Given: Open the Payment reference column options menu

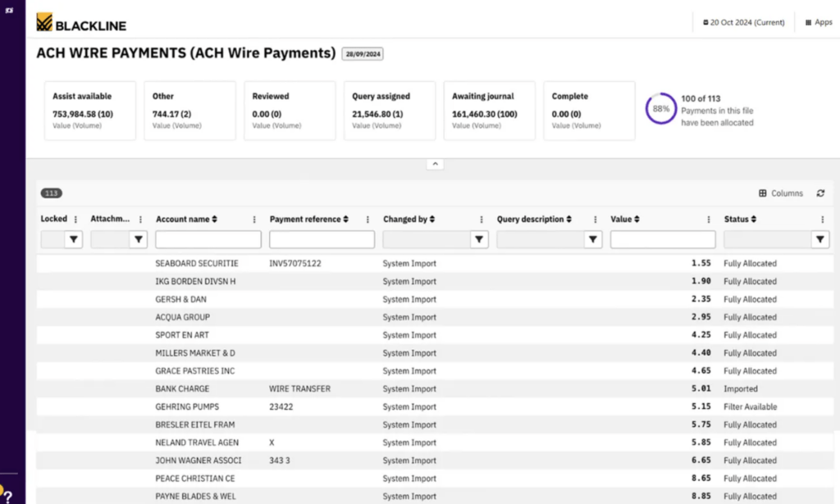Looking at the screenshot, I should tap(367, 220).
